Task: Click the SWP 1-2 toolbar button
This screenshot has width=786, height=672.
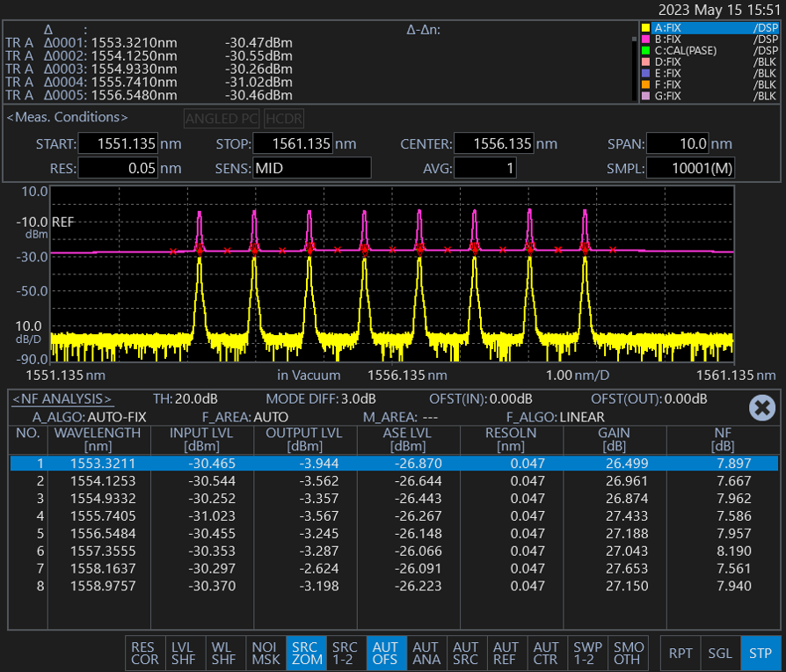Action: pos(587,654)
